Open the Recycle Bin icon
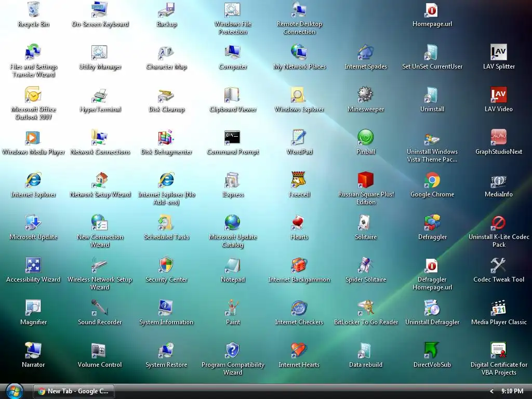The width and height of the screenshot is (532, 399). 33,9
